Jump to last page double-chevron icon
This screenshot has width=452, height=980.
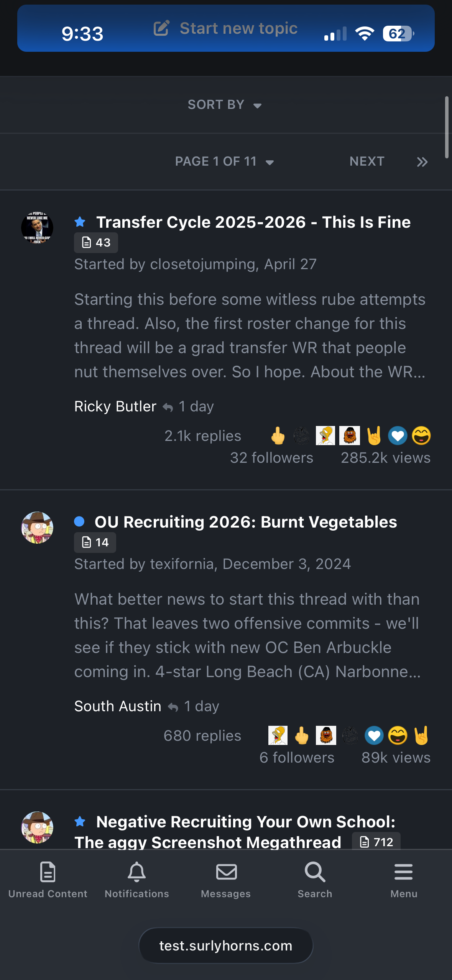pos(422,162)
